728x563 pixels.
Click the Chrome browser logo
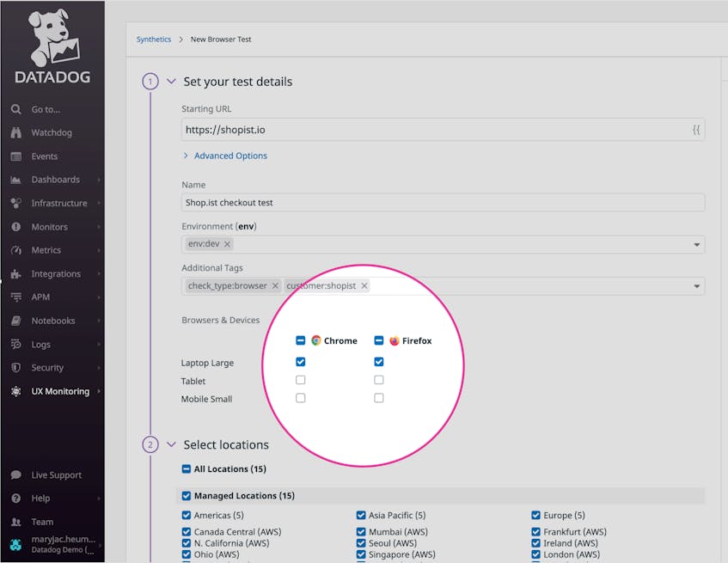pyautogui.click(x=316, y=340)
